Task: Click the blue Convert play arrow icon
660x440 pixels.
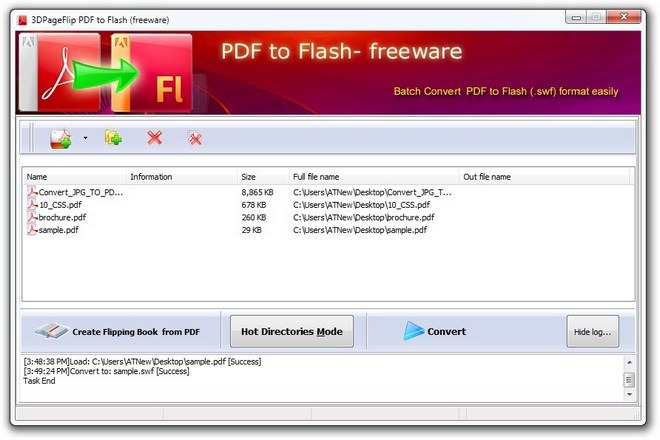Action: [x=413, y=331]
